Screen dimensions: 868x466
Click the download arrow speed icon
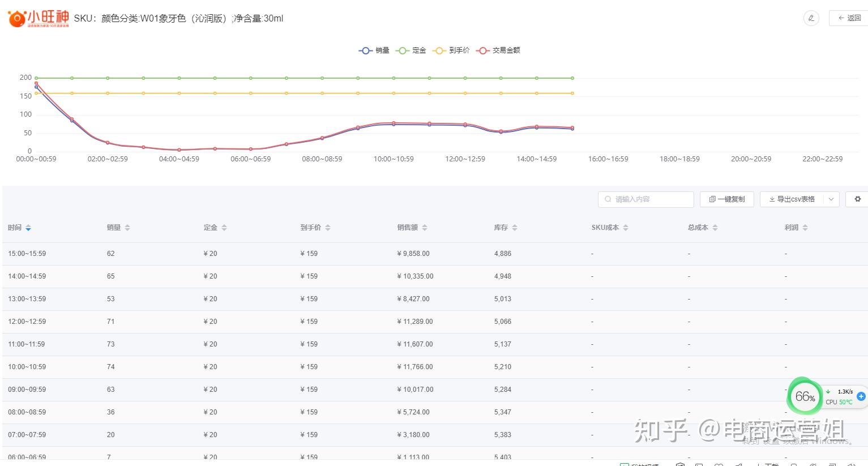point(828,391)
